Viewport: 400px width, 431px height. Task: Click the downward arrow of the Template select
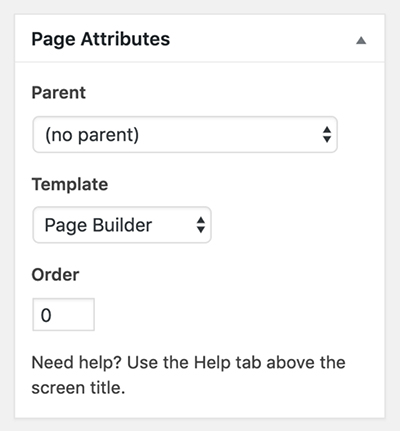point(201,229)
